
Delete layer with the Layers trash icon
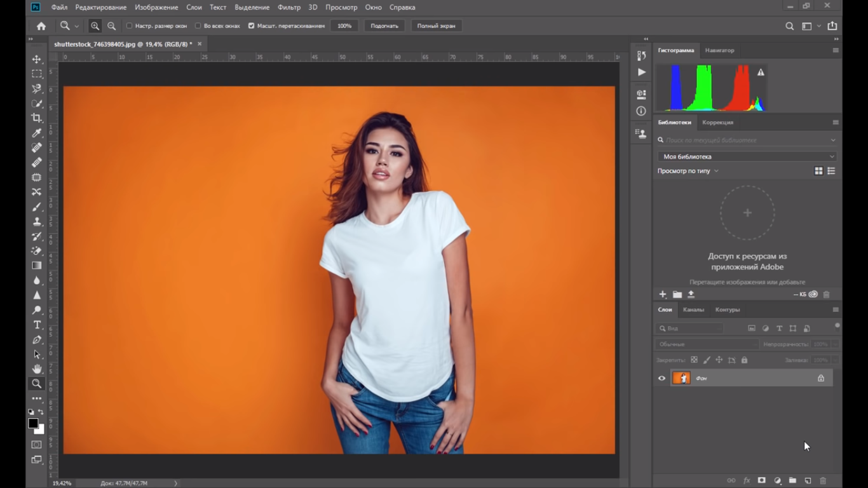[823, 480]
